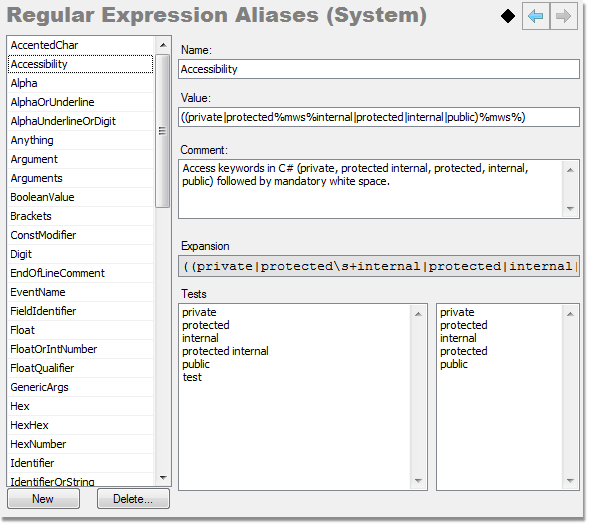This screenshot has width=589, height=524.
Task: Click the Delete... button
Action: [133, 498]
